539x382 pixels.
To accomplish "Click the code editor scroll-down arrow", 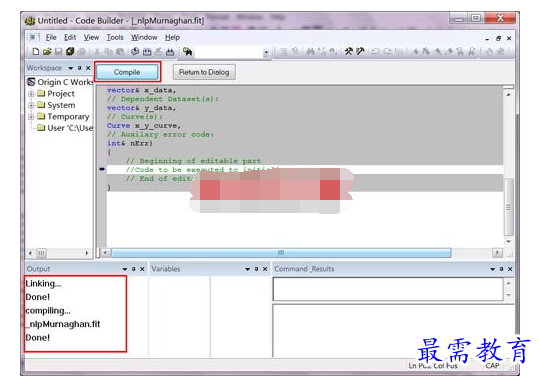I will coord(508,241).
